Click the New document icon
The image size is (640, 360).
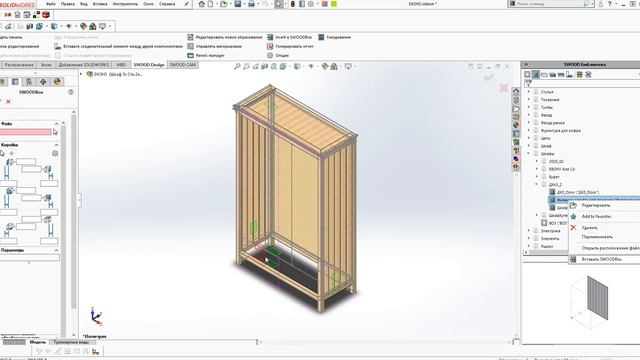pos(210,4)
